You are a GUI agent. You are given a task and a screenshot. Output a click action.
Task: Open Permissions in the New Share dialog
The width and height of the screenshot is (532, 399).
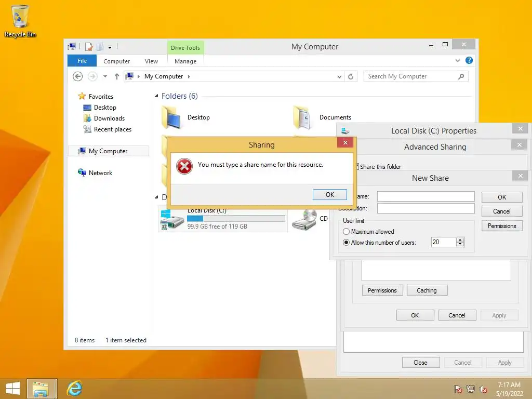(x=502, y=226)
